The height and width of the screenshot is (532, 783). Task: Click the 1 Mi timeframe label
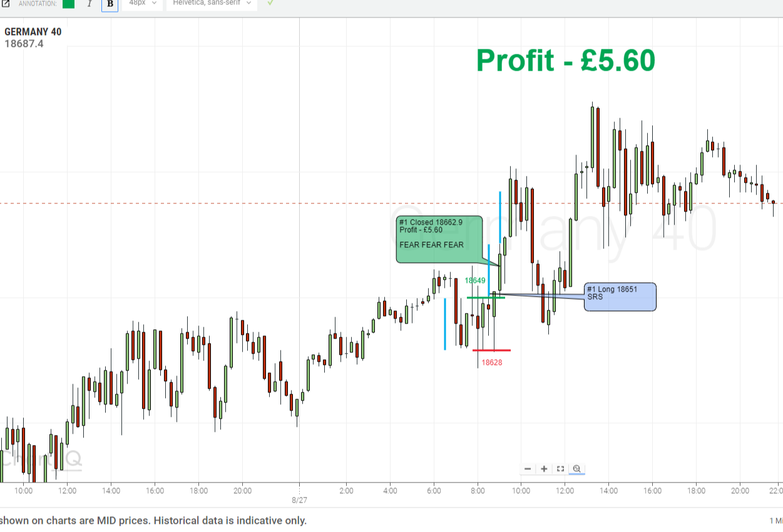tap(775, 521)
